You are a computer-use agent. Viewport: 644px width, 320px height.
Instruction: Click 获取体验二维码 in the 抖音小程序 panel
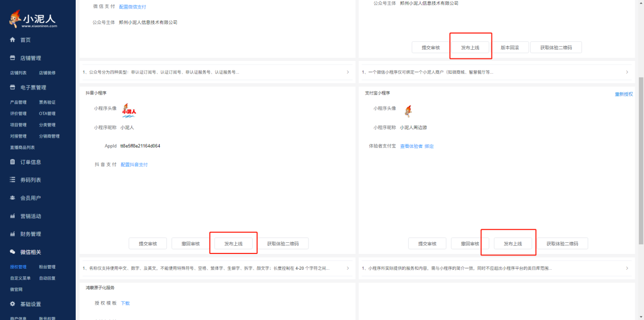click(283, 244)
